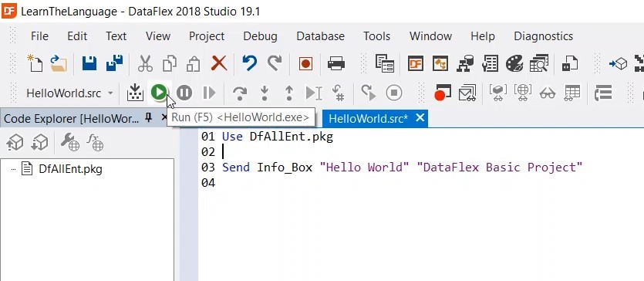644x281 pixels.
Task: Open the Database menu
Action: 320,36
